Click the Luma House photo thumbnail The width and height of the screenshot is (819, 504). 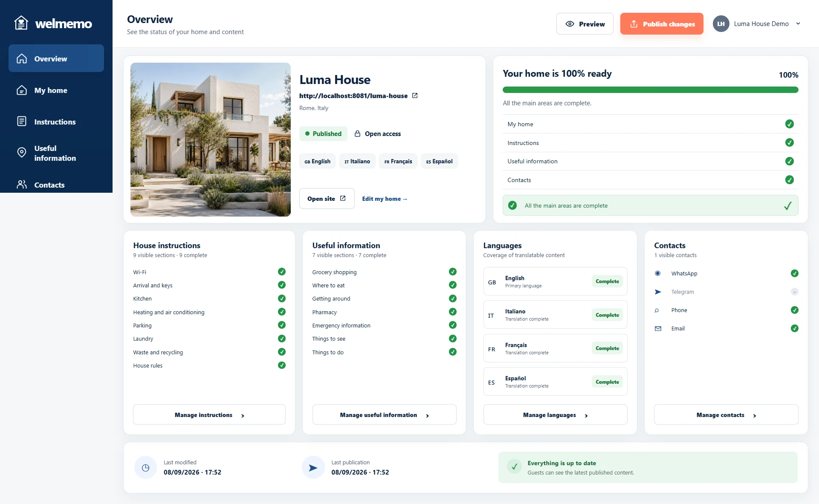click(211, 139)
